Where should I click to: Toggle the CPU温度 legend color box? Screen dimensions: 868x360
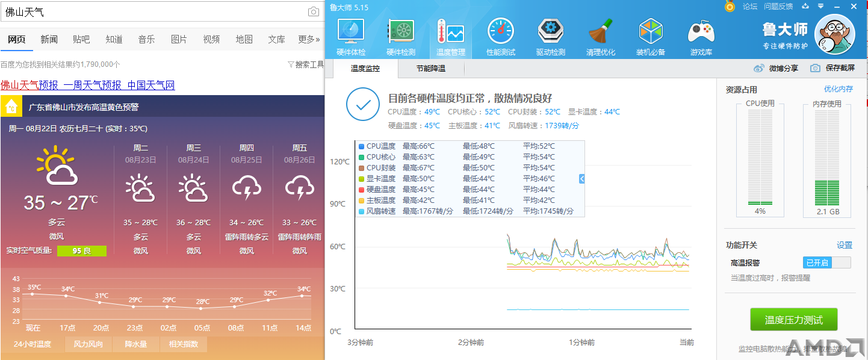click(x=361, y=146)
